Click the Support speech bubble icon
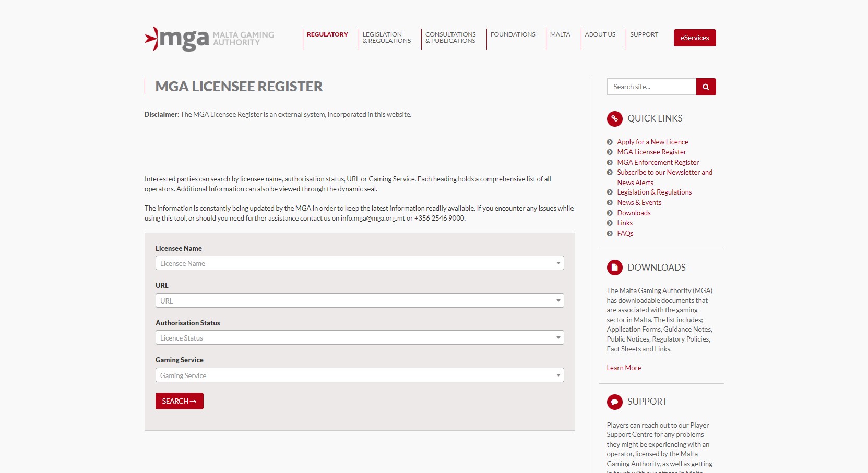 [x=615, y=402]
